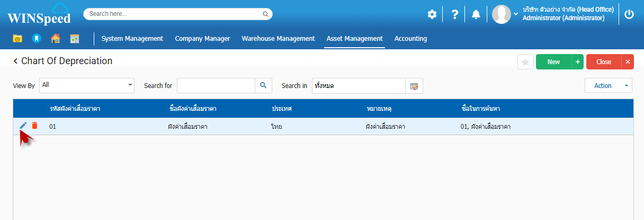The height and width of the screenshot is (220, 644).
Task: Open the recent folder icon with clock
Action: tap(17, 39)
